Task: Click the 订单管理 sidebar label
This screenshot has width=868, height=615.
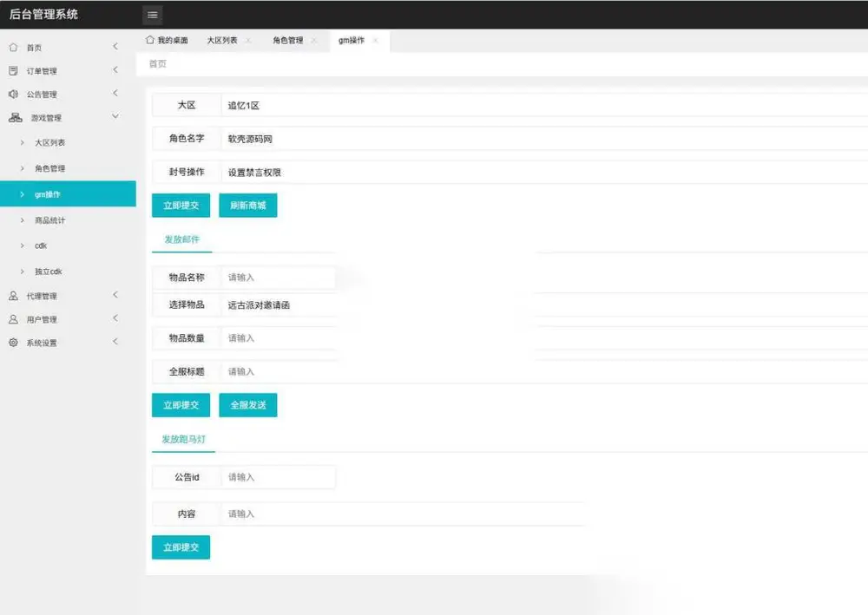Action: click(x=42, y=71)
